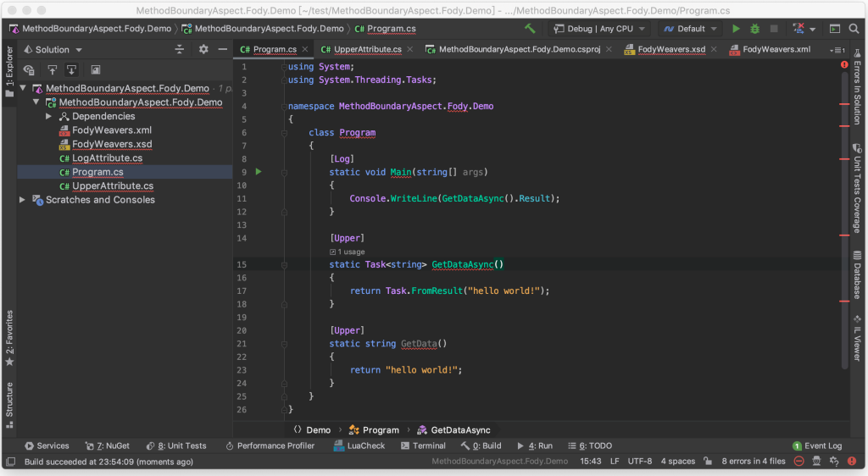Click tool windows square icon at bottom-left

(x=10, y=462)
